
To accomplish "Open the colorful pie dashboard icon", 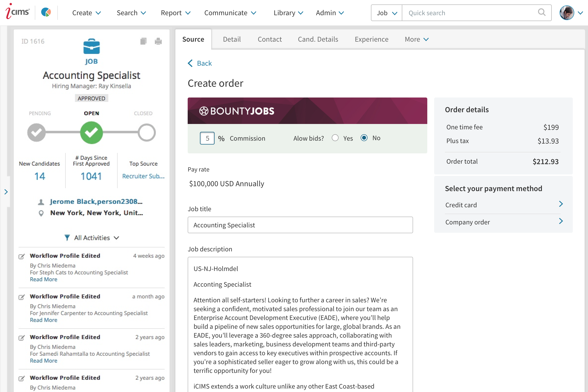I will (x=46, y=12).
